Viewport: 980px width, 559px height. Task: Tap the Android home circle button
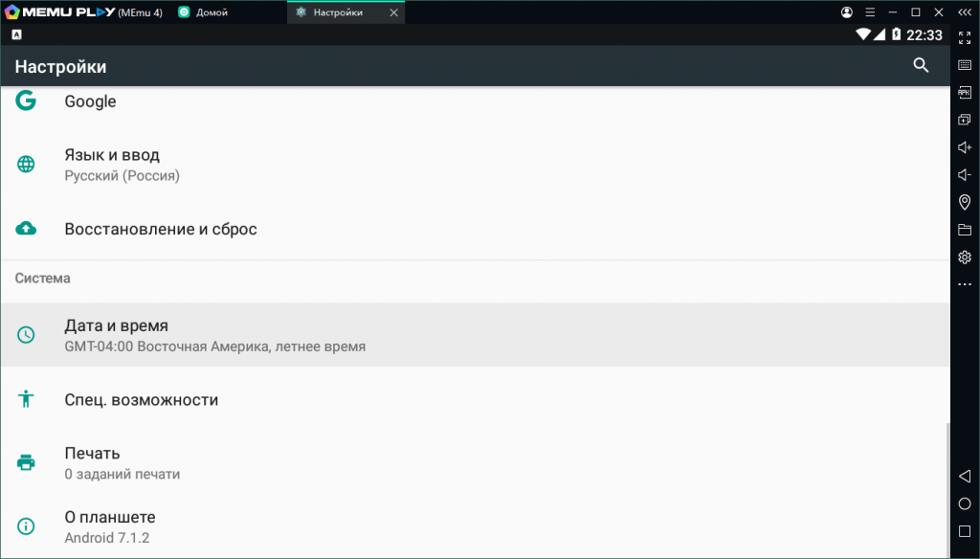click(x=965, y=504)
